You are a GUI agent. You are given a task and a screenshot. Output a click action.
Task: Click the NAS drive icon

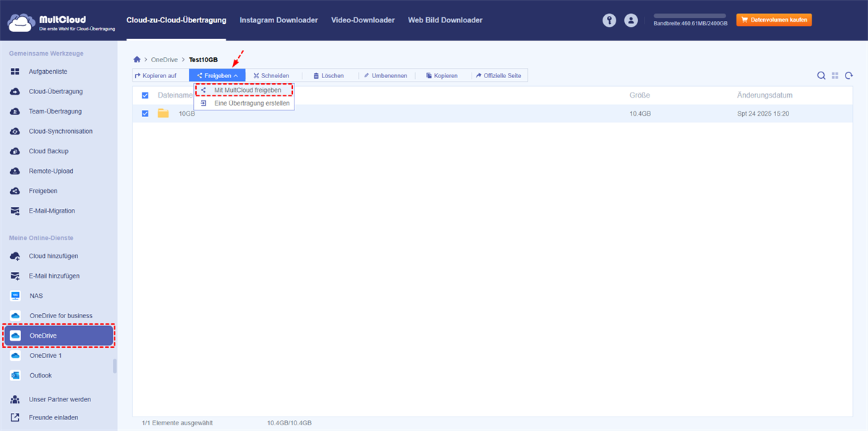point(15,296)
